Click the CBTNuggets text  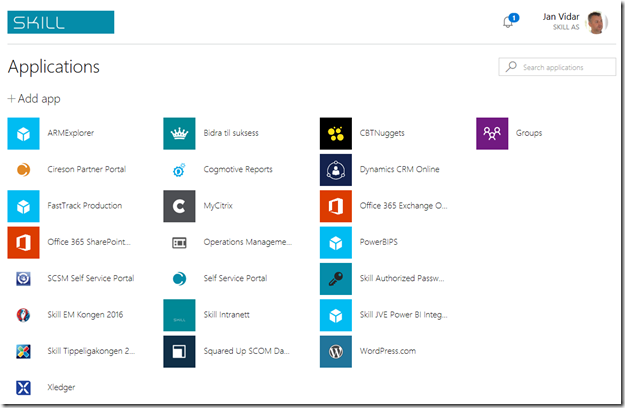382,133
